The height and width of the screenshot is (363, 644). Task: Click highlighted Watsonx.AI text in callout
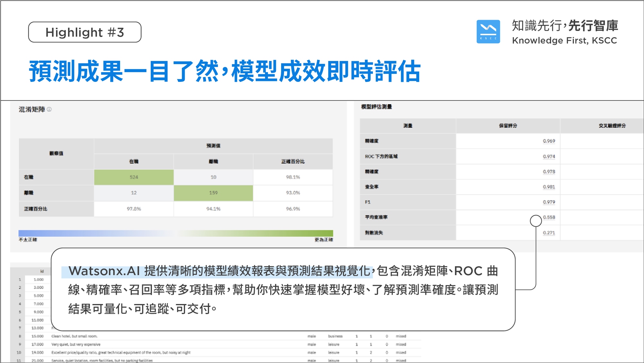(x=104, y=271)
